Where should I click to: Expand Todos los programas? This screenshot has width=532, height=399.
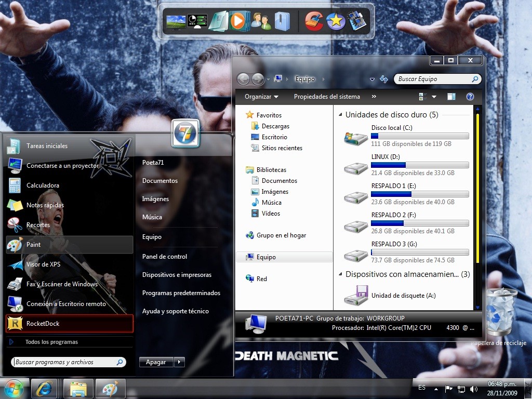70,342
